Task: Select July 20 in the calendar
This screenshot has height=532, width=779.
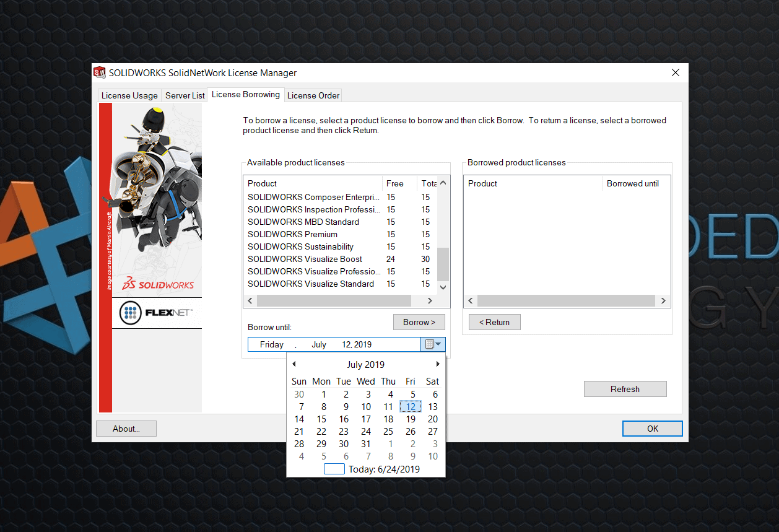Action: coord(433,419)
